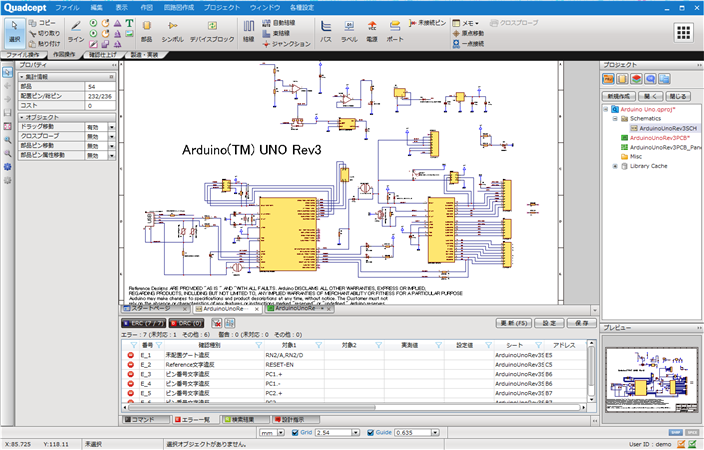Image resolution: width=704 pixels, height=450 pixels.
Task: Click the blue chat bubble project icon
Action: tap(650, 79)
